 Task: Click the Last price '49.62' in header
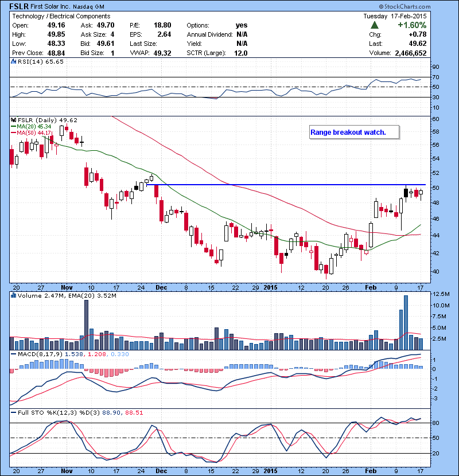point(418,44)
